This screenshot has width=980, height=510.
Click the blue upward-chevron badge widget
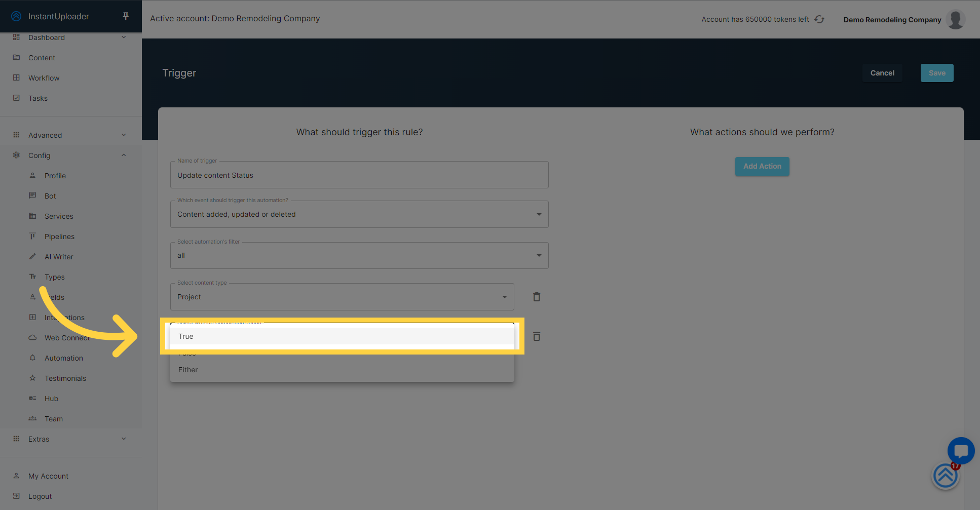click(x=945, y=477)
